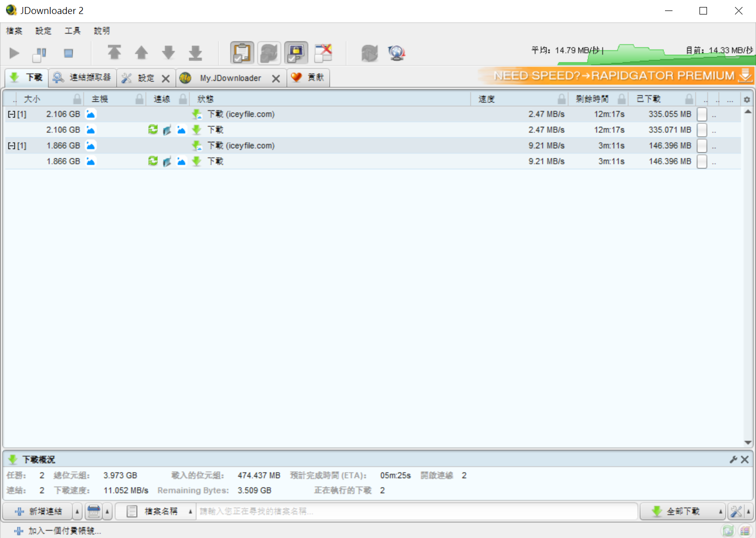Viewport: 756px width, 538px height.
Task: Click the update globe toolbar icon
Action: (396, 53)
